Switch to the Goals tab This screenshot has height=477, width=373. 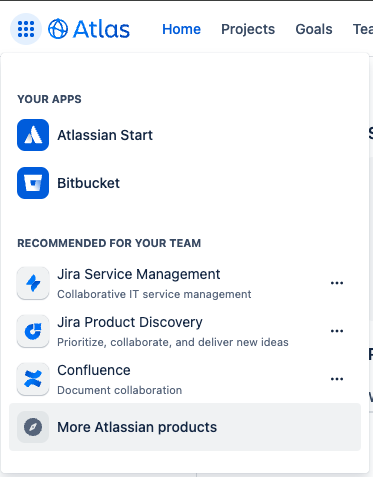tap(314, 29)
